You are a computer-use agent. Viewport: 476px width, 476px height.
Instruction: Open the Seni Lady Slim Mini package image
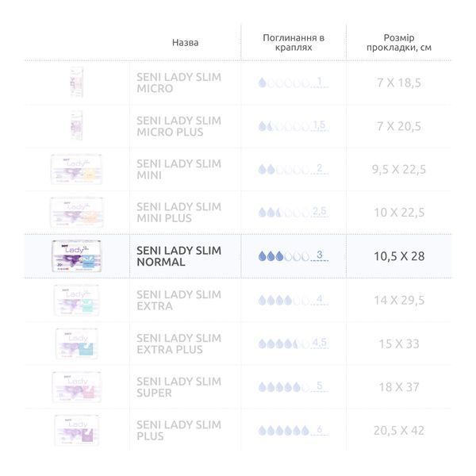(x=76, y=169)
